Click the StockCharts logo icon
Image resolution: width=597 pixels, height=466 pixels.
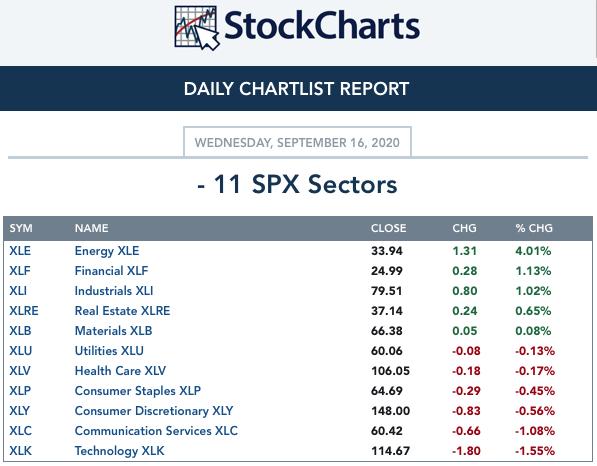pos(196,28)
